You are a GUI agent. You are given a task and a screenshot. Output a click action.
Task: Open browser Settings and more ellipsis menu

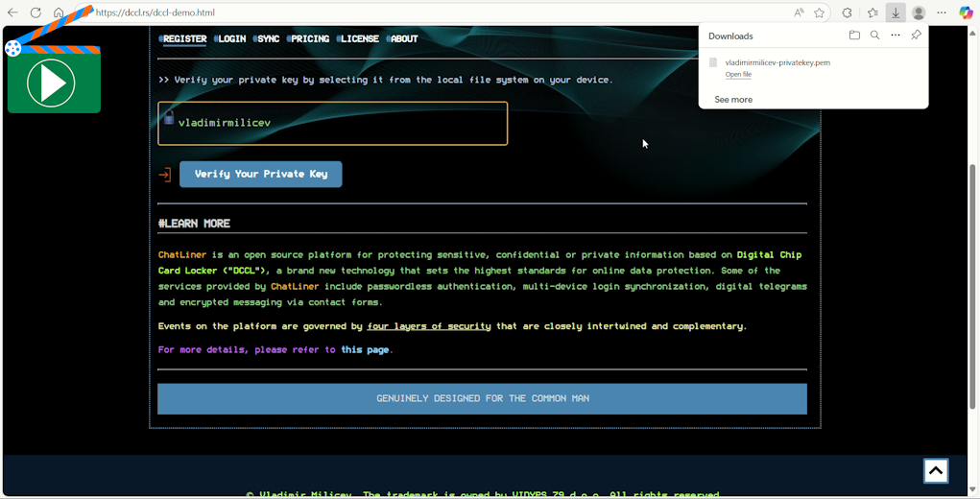943,12
